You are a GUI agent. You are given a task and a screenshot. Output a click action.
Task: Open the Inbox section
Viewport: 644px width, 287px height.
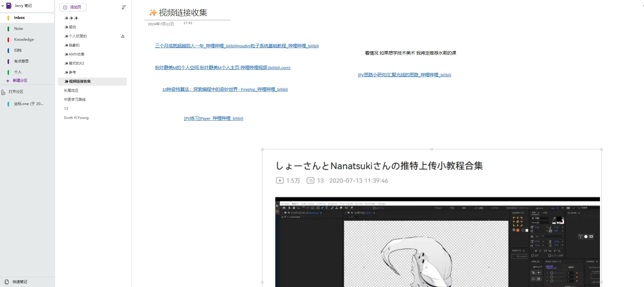pos(20,18)
